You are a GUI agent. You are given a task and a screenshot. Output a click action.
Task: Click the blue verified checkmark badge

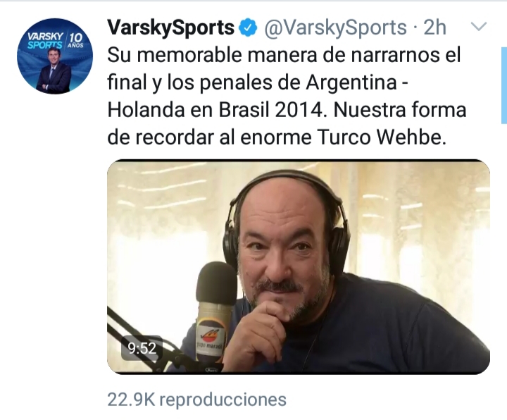pyautogui.click(x=248, y=27)
